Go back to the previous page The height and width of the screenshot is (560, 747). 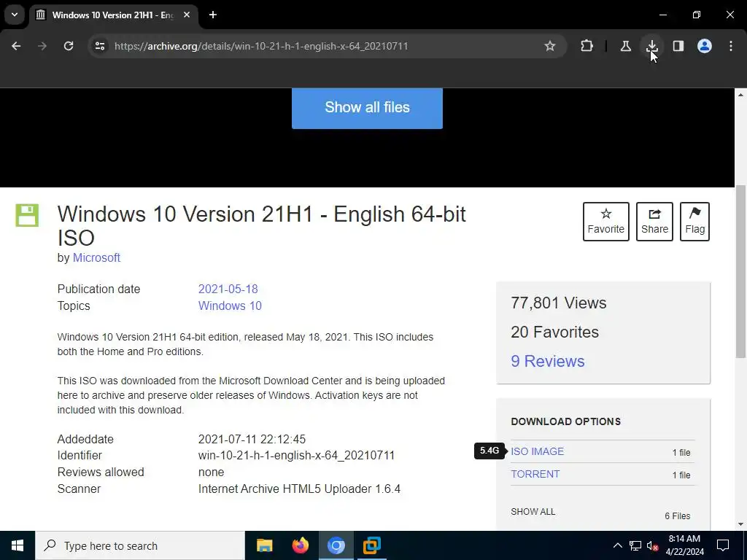[x=16, y=46]
